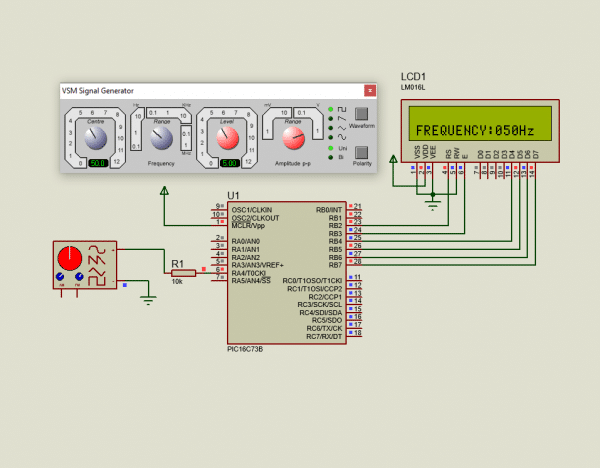Viewport: 600px width, 468px height.
Task: Select the ground symbol near signal generator
Action: coord(148,299)
